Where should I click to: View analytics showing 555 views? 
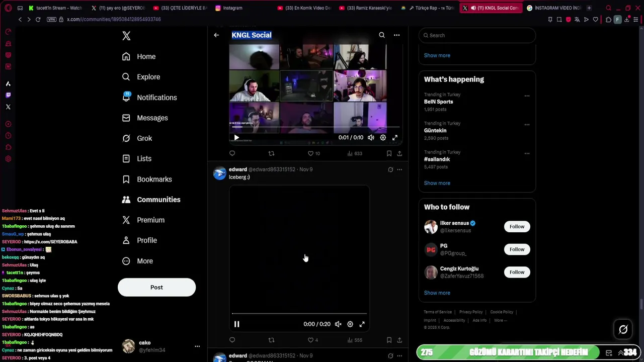[355, 340]
